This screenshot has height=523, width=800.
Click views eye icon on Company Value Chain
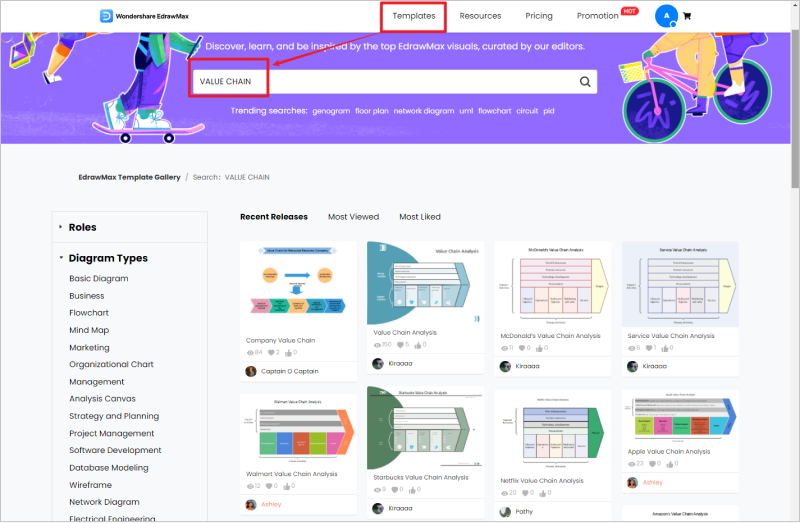click(x=250, y=353)
